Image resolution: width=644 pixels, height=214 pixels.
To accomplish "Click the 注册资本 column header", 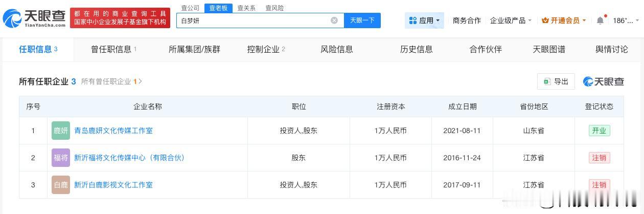I will coord(391,106).
